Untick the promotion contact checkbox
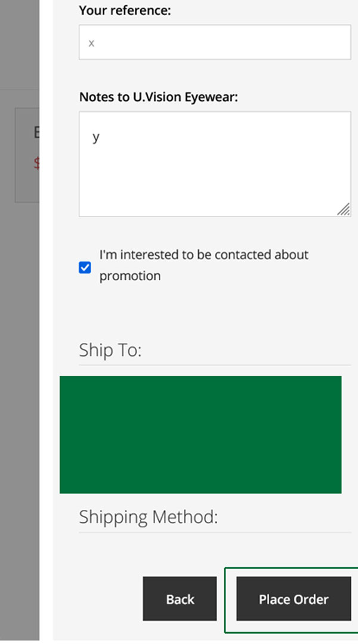 (85, 267)
